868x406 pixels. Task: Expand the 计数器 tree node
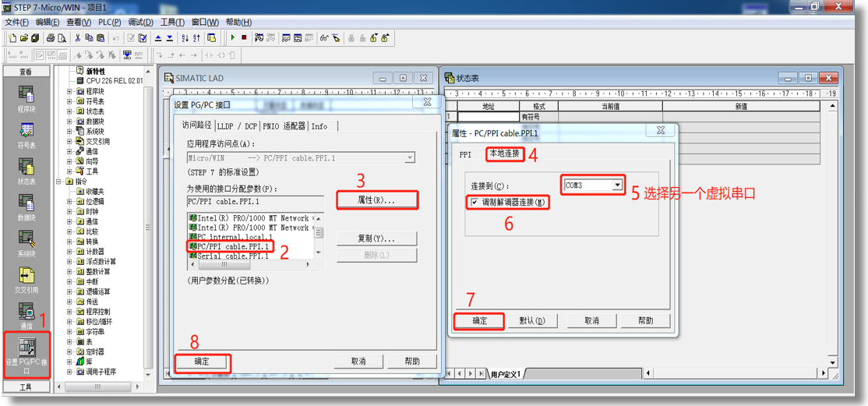69,252
